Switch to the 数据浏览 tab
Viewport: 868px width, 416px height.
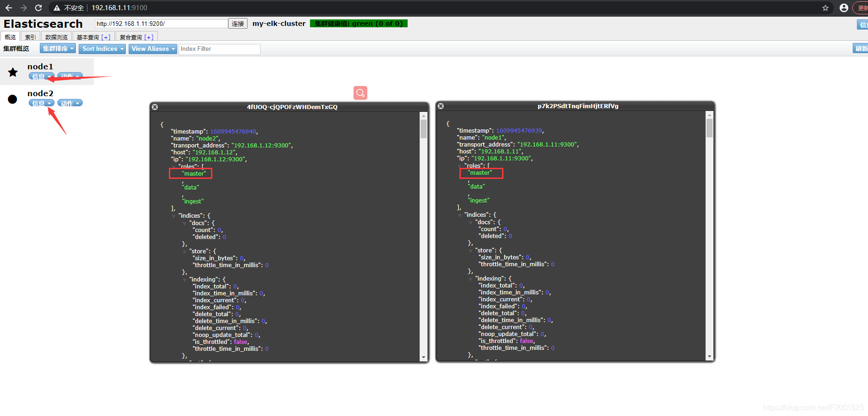click(56, 37)
